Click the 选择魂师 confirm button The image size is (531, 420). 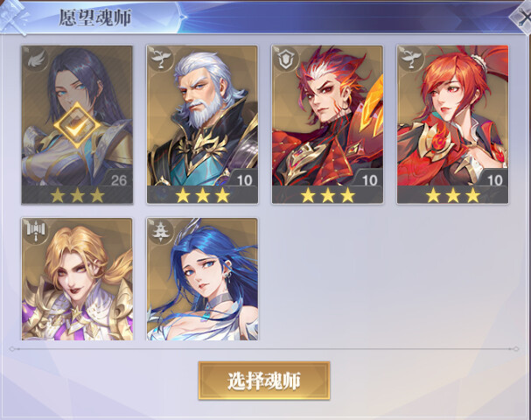264,381
